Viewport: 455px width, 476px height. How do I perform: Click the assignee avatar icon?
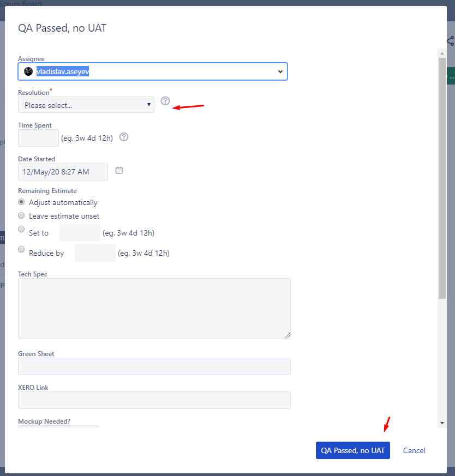click(28, 71)
